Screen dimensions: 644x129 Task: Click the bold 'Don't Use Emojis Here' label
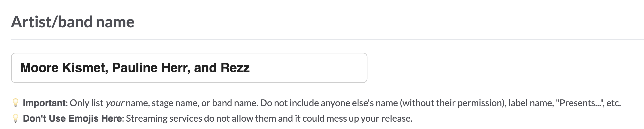click(72, 118)
